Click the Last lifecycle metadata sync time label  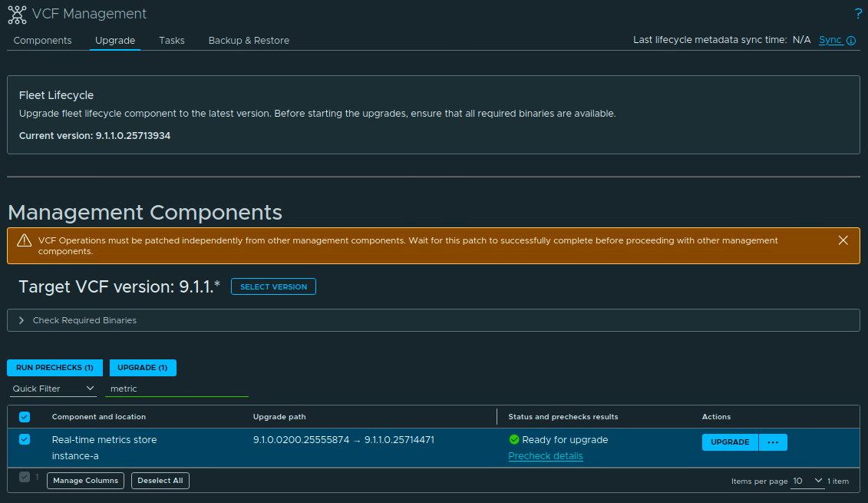710,40
